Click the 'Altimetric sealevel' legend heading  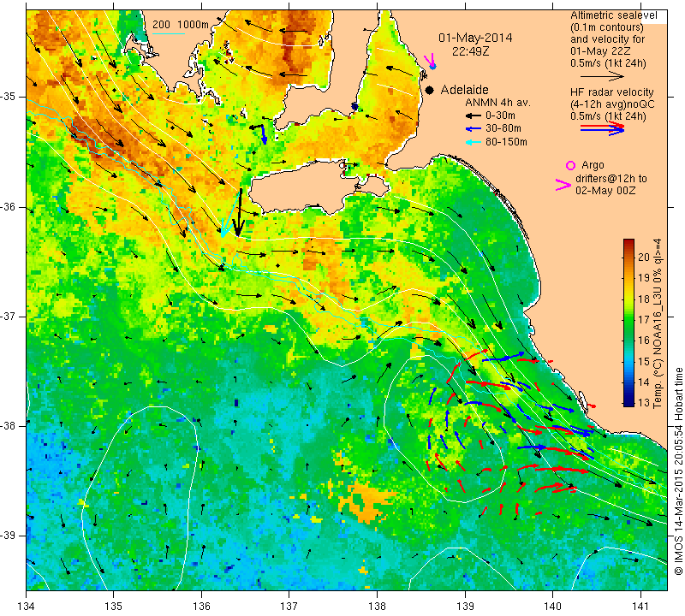[x=614, y=15]
